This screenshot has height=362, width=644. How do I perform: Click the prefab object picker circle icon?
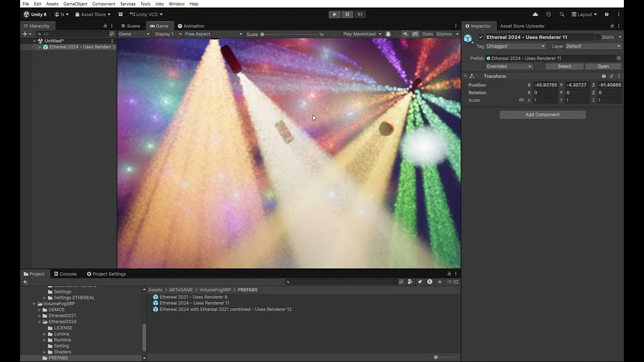click(x=619, y=58)
